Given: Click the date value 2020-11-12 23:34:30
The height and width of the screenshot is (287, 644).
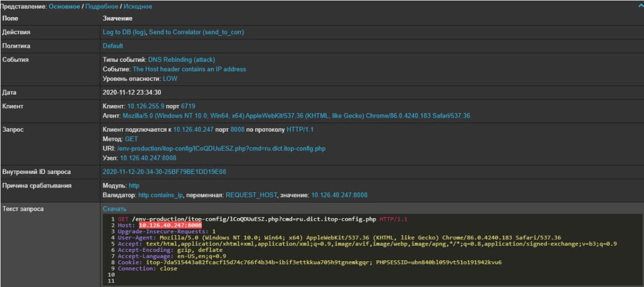Looking at the screenshot, I should [x=132, y=92].
